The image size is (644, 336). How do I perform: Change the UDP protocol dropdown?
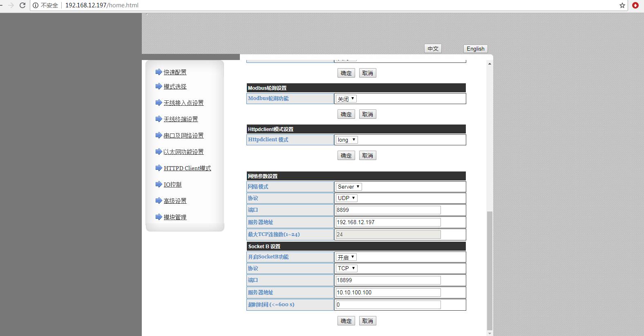[347, 198]
